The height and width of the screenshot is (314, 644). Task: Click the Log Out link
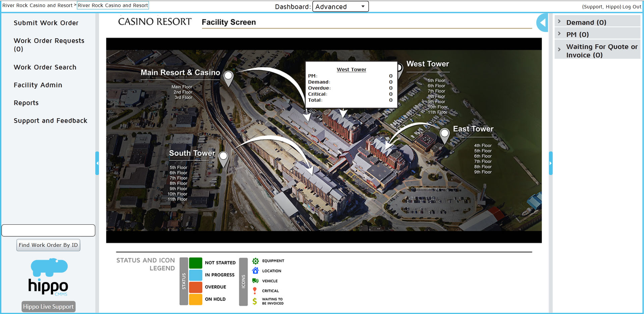(x=632, y=7)
